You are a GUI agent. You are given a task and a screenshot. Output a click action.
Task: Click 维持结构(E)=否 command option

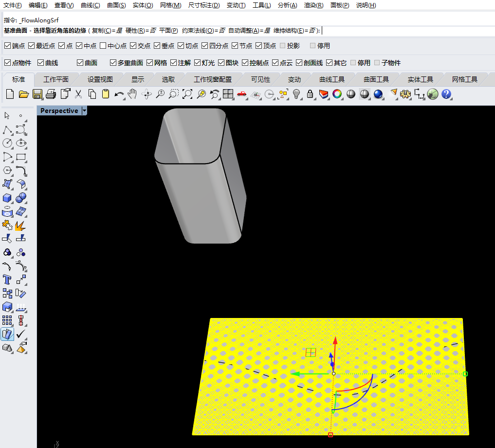295,31
